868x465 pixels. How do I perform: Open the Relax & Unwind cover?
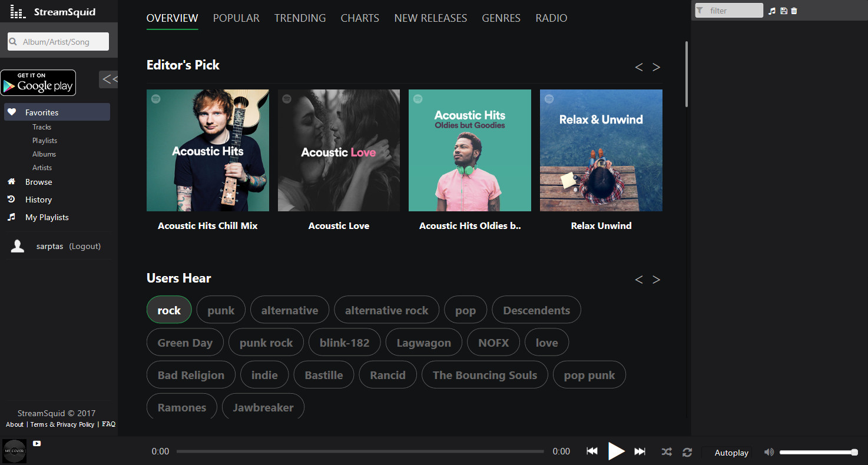pos(601,150)
